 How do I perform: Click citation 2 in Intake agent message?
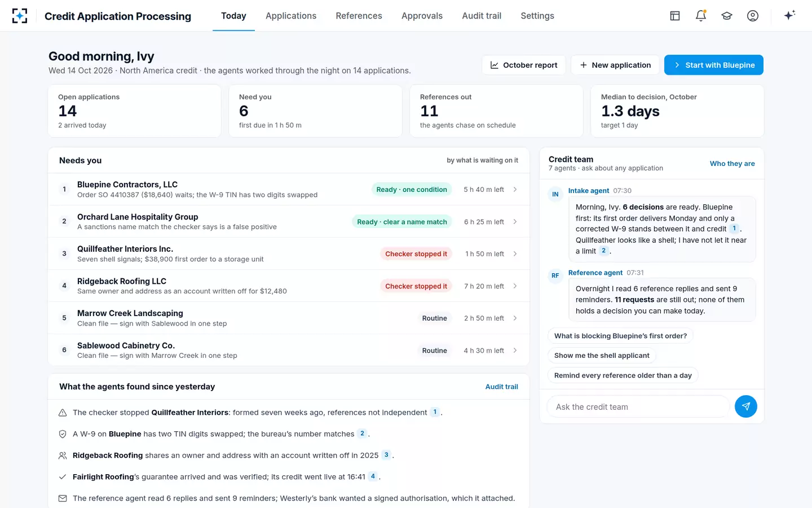(x=603, y=251)
